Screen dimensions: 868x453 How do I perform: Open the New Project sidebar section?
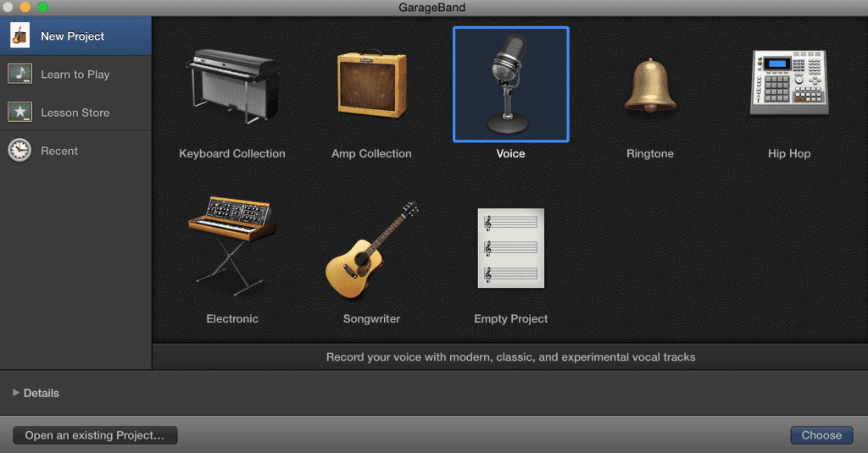(75, 36)
